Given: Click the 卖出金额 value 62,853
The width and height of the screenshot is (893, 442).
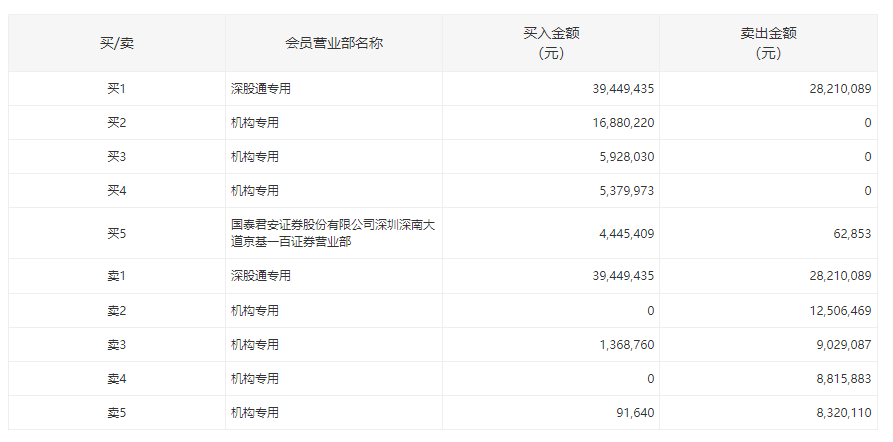Looking at the screenshot, I should 851,233.
